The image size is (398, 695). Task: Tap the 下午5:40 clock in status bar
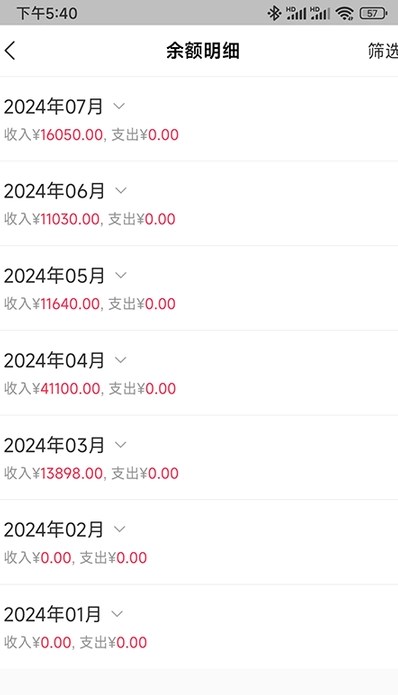[x=47, y=13]
